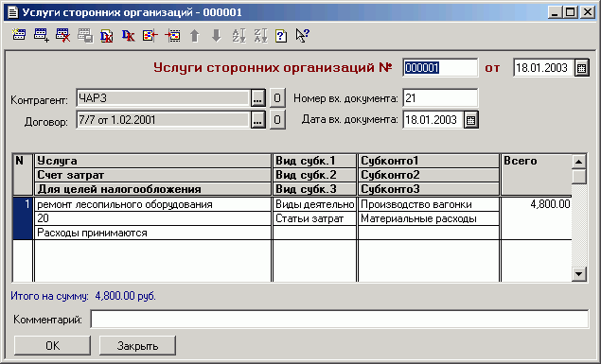Click the empty Вид субк.3 cell in row 1
This screenshot has width=601, height=364.
pos(314,233)
